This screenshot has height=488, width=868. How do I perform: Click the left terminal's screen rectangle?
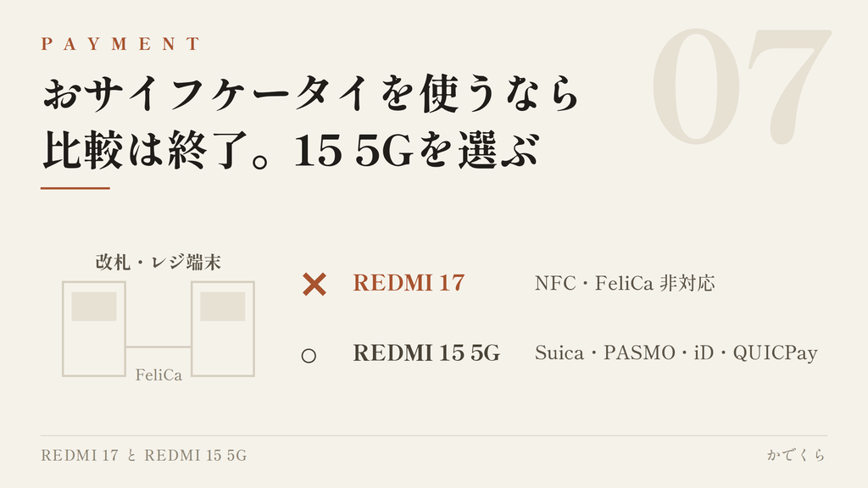pyautogui.click(x=94, y=307)
